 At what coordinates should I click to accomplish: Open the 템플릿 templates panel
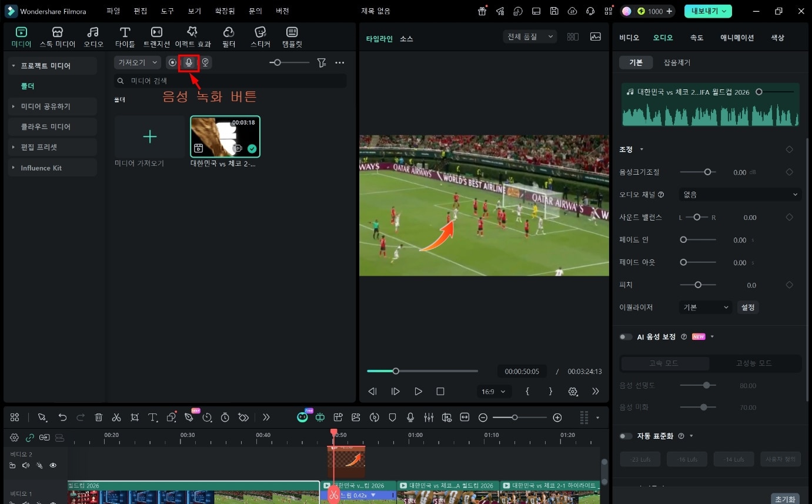[292, 37]
